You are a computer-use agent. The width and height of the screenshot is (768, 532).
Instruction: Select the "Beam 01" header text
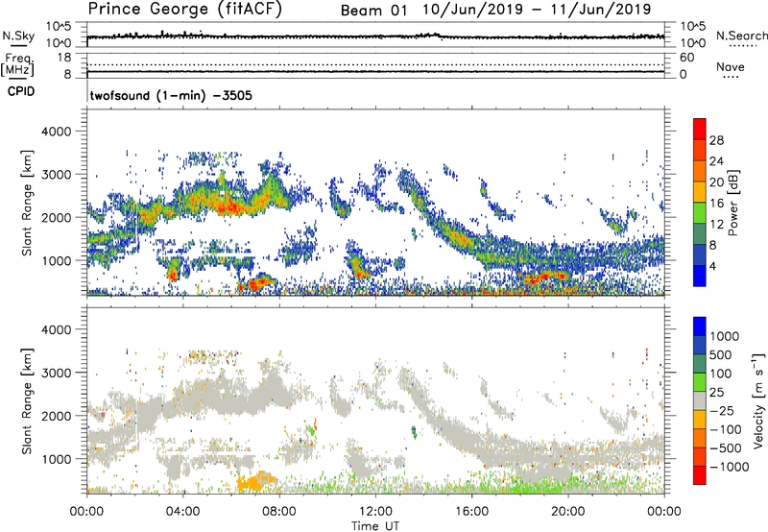(x=373, y=11)
